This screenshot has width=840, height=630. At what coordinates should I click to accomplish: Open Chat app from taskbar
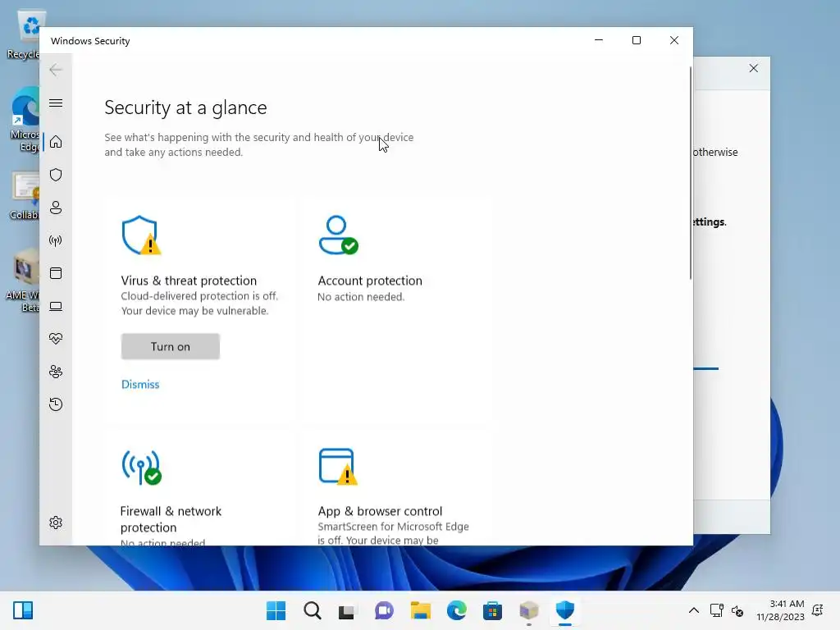click(x=384, y=610)
